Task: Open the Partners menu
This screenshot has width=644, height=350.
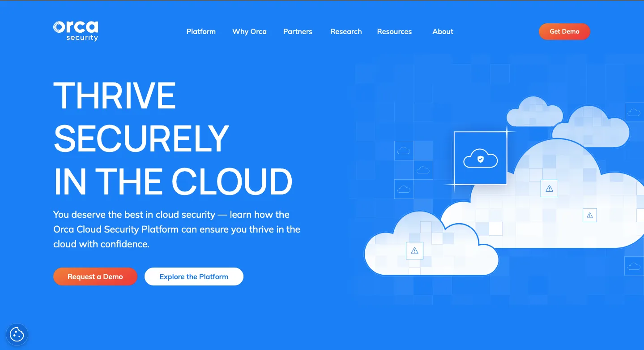Action: tap(298, 31)
